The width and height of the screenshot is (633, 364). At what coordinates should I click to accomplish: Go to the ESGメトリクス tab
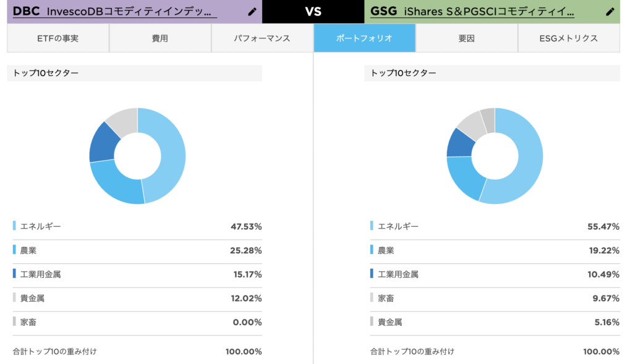[569, 38]
